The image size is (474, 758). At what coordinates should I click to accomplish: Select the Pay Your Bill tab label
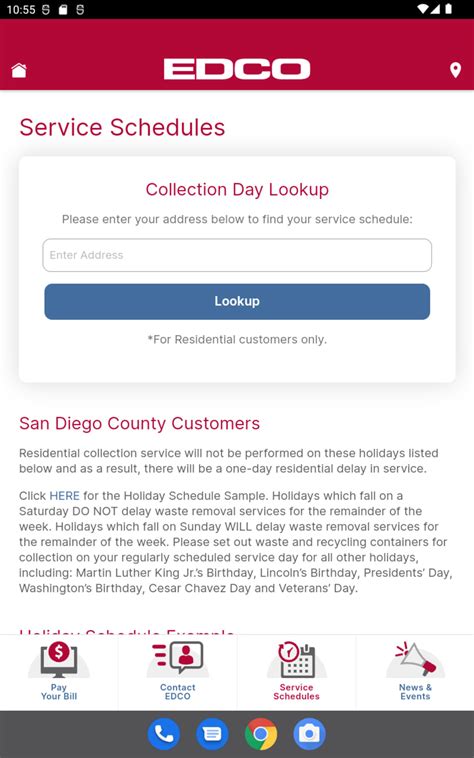pos(59,692)
